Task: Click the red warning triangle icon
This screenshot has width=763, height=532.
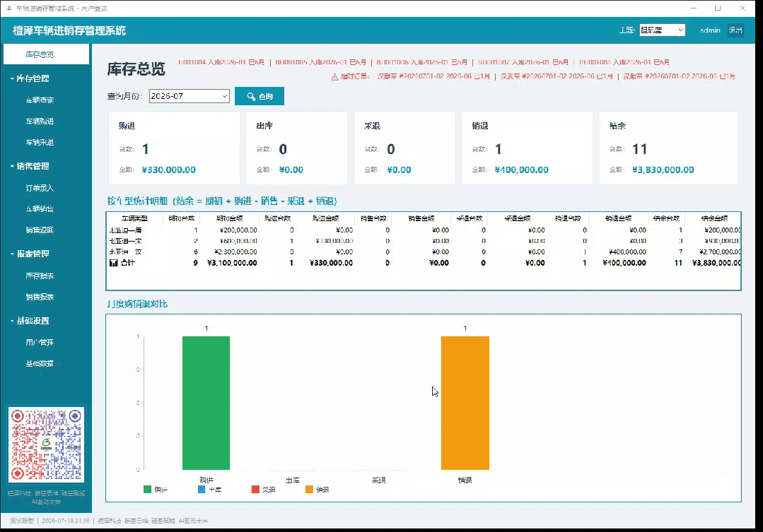Action: (x=334, y=77)
